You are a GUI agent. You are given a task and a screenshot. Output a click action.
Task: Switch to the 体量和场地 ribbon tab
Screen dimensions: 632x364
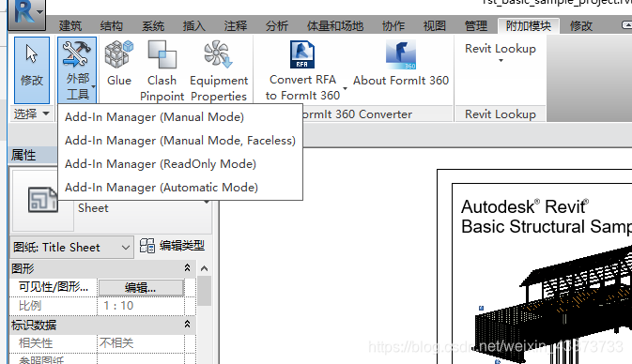pos(335,26)
